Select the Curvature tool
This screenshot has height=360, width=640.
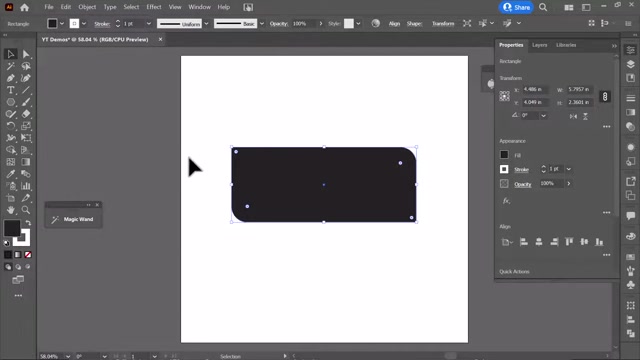[x=26, y=78]
